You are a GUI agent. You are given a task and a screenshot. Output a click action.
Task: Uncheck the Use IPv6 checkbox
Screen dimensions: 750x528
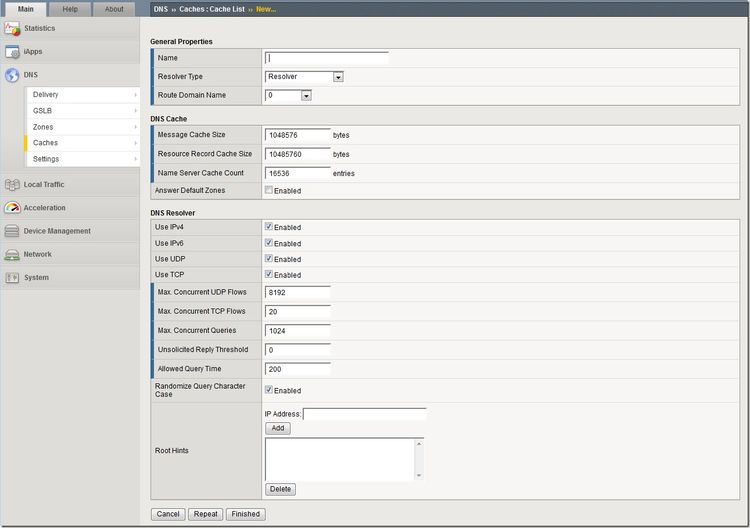click(x=269, y=243)
